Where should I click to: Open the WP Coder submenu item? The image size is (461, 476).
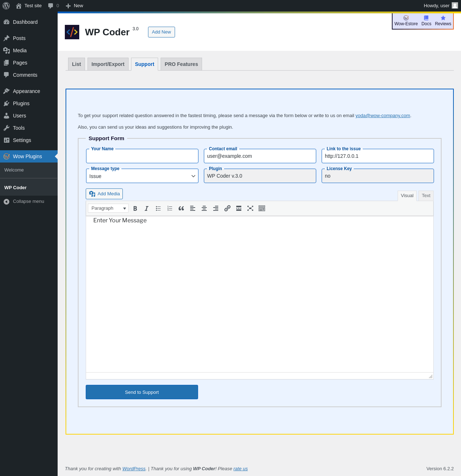(x=29, y=188)
